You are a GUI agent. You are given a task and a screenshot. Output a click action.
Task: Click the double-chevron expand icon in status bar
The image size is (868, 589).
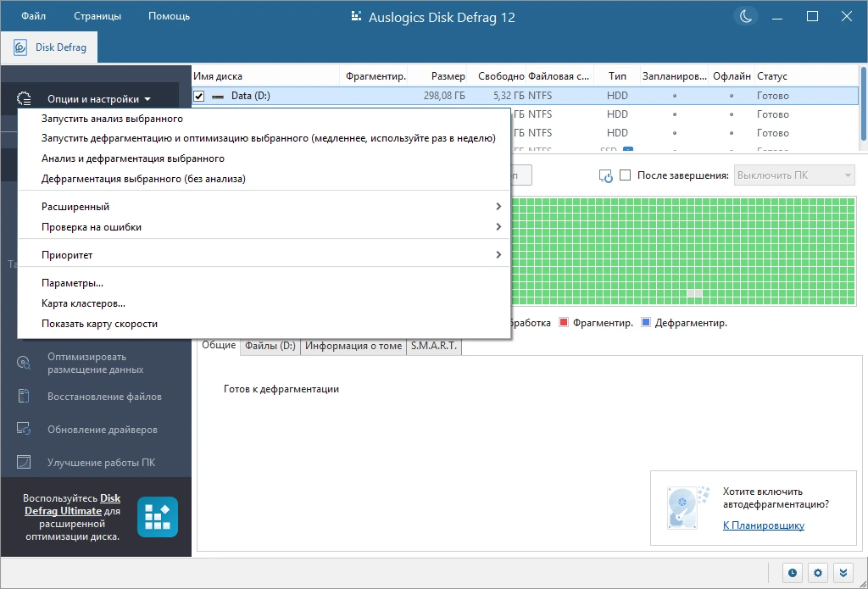(843, 573)
